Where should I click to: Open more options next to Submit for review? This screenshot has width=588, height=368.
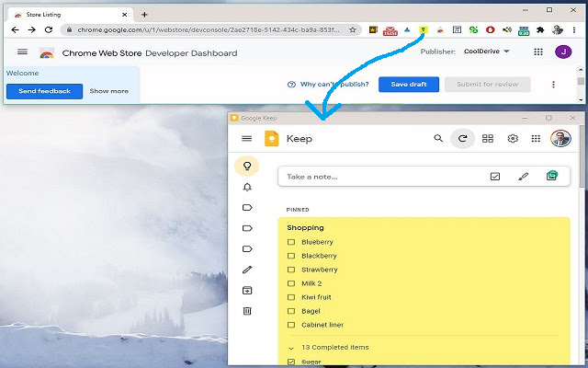pyautogui.click(x=553, y=85)
